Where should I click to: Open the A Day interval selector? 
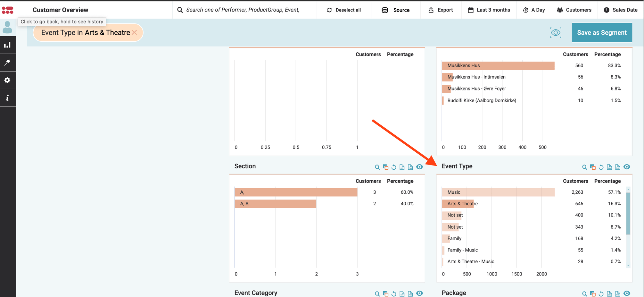click(x=534, y=10)
